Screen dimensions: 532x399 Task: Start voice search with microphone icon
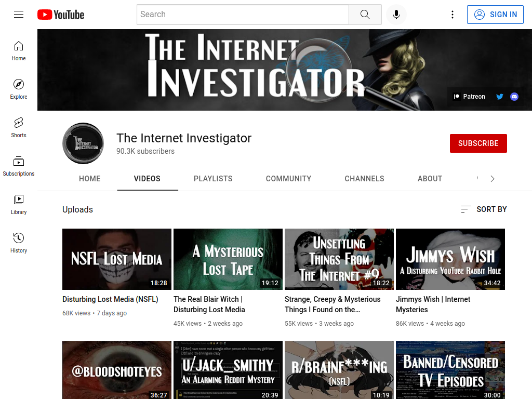396,15
